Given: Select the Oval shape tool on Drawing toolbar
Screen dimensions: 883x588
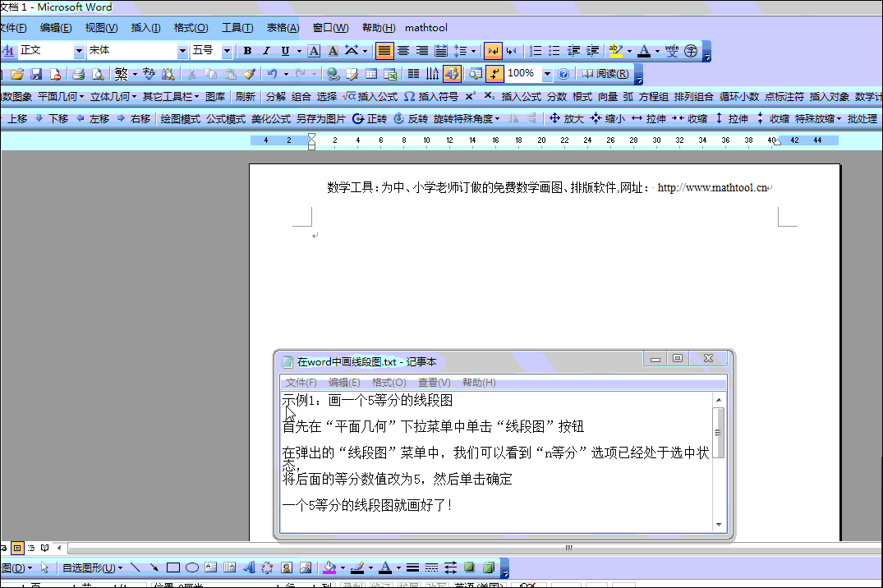Looking at the screenshot, I should click(x=192, y=567).
